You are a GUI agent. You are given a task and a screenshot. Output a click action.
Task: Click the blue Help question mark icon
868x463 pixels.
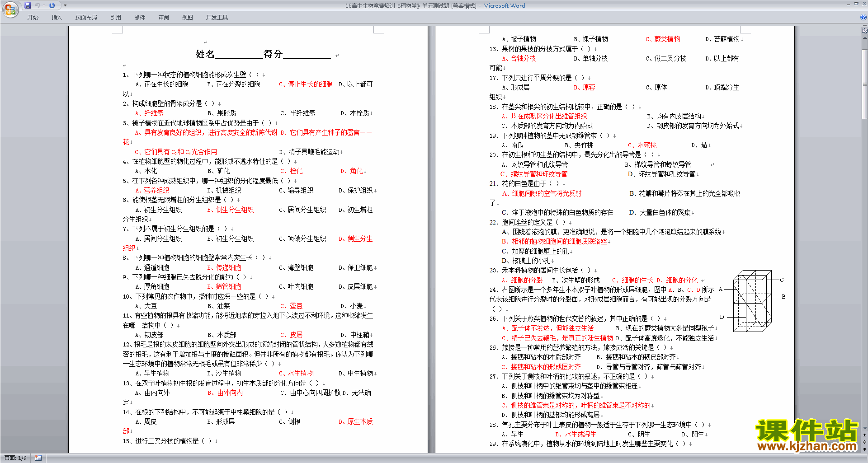tap(863, 18)
